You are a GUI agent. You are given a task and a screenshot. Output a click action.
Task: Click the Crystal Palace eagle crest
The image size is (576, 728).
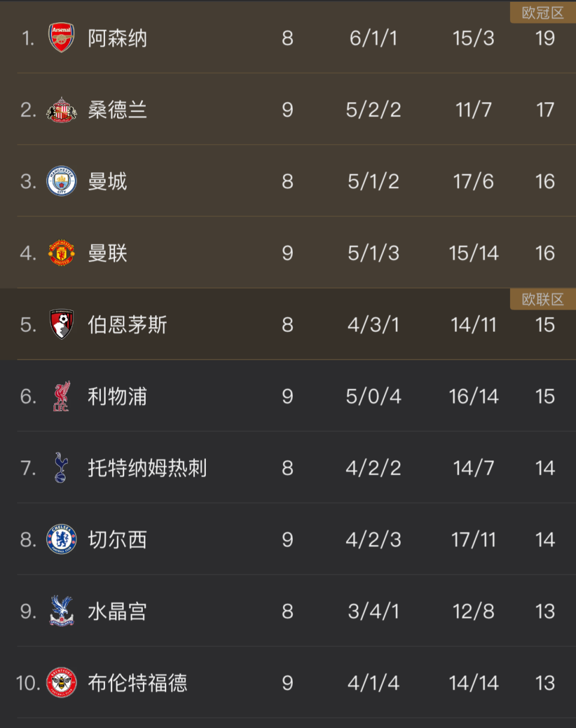pos(61,611)
